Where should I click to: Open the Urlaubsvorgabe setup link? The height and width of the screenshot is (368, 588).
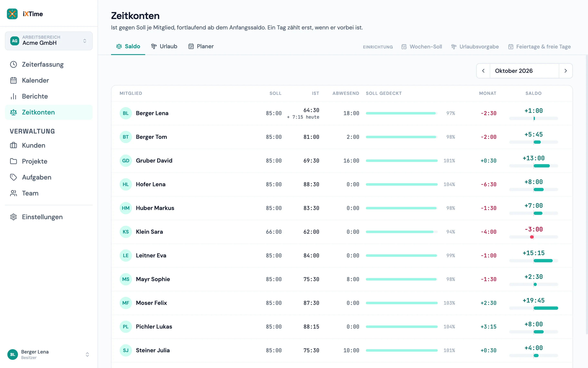point(475,47)
